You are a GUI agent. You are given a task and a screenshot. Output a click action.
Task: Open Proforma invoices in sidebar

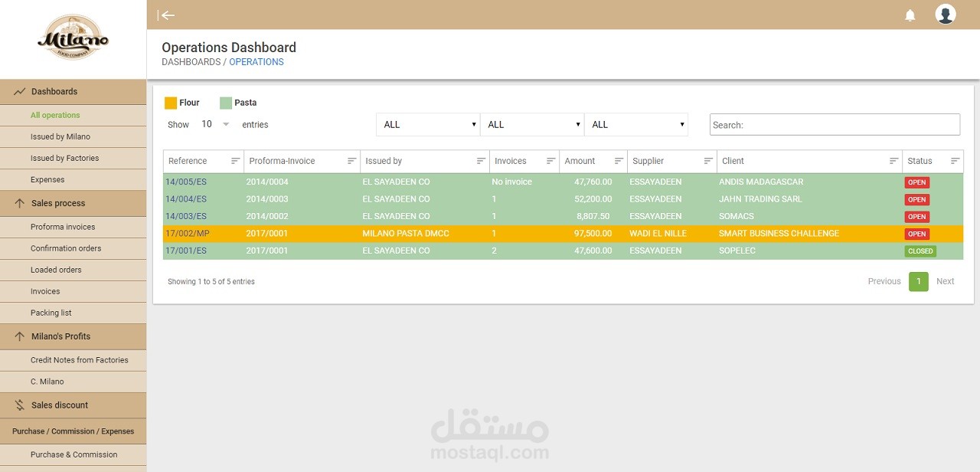coord(73,228)
